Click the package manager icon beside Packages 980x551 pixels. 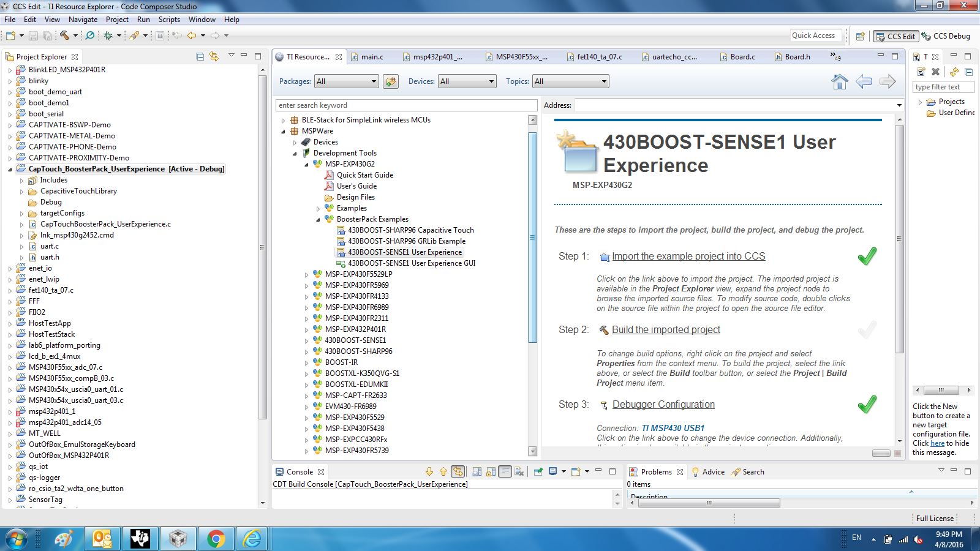pyautogui.click(x=391, y=81)
